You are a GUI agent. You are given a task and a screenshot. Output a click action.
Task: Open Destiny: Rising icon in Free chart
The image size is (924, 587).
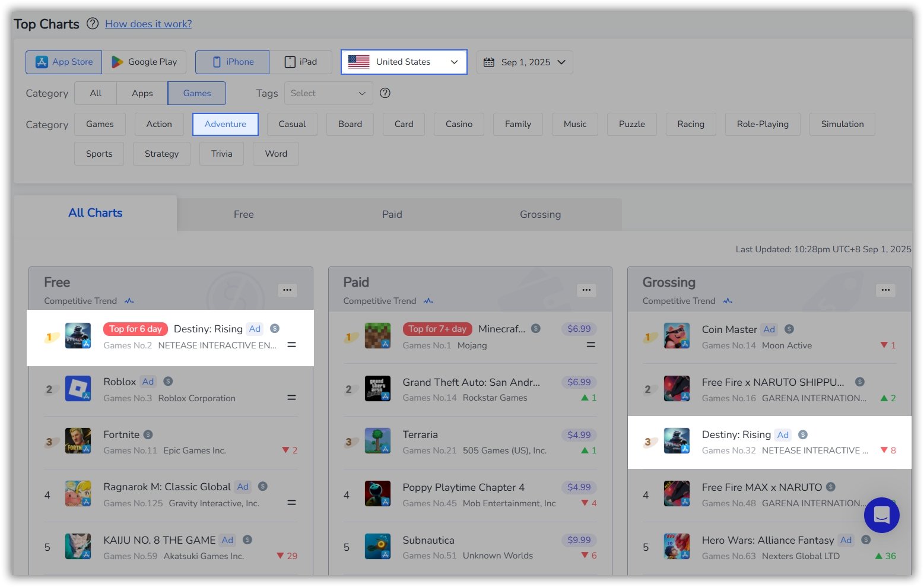pos(78,336)
